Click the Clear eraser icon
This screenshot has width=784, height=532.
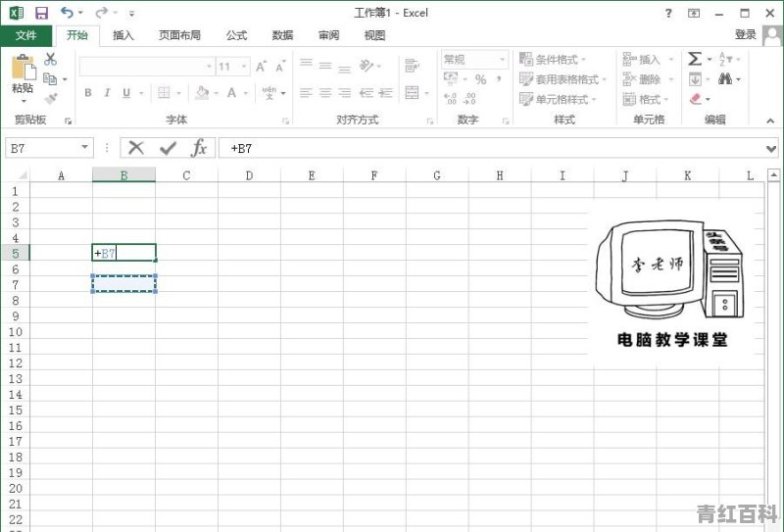[x=696, y=99]
